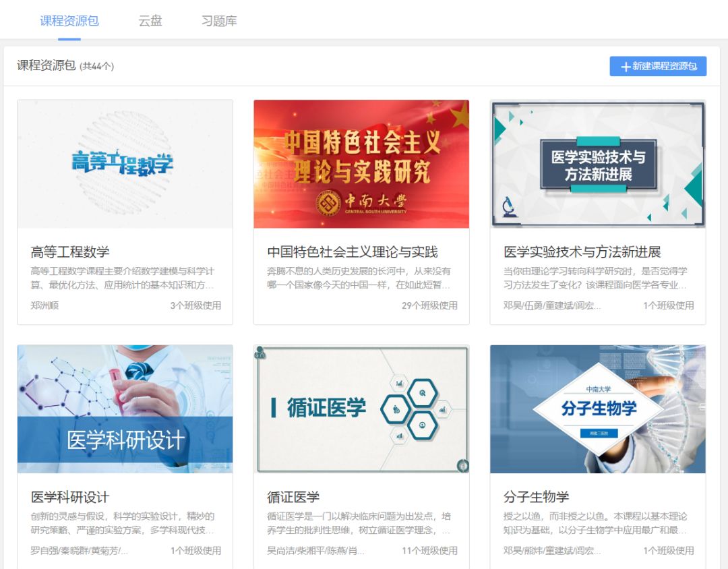Viewport: 728px width, 569px height.
Task: Open the 习题库 tab
Action: coord(219,21)
